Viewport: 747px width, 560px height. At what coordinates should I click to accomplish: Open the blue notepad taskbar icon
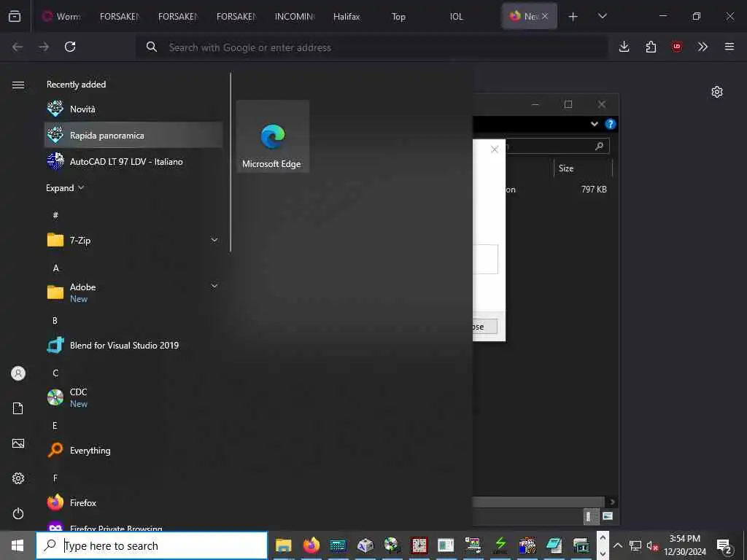(554, 545)
